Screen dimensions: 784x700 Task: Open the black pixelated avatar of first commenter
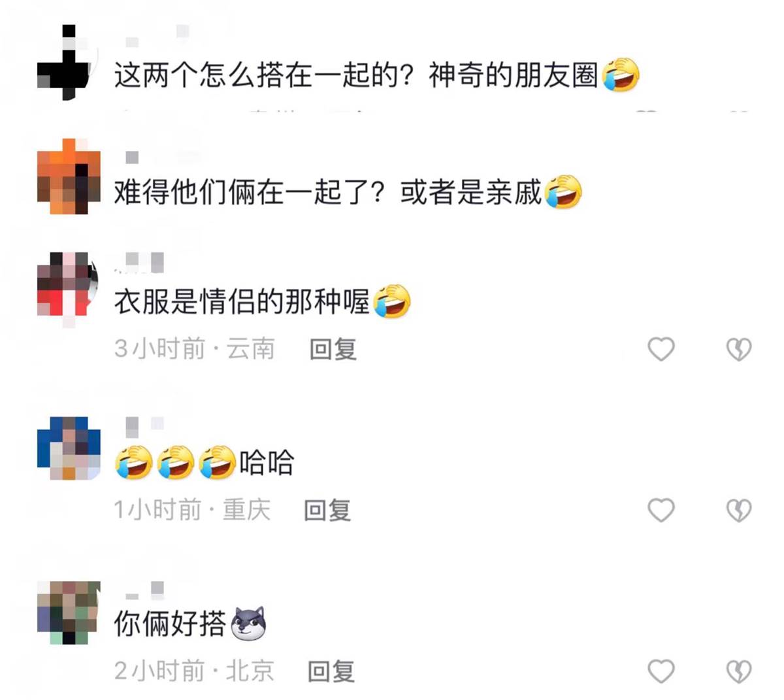(64, 63)
